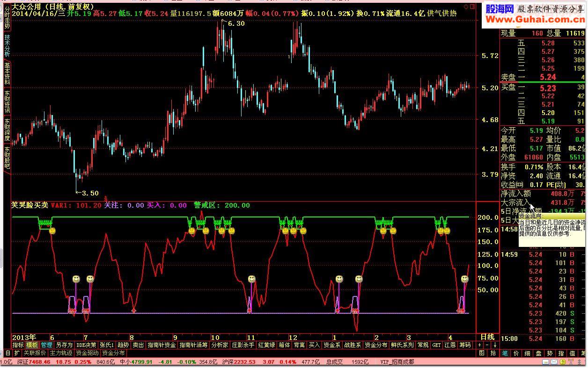Click the 管理 button
The height and width of the screenshot is (368, 588).
[46, 345]
